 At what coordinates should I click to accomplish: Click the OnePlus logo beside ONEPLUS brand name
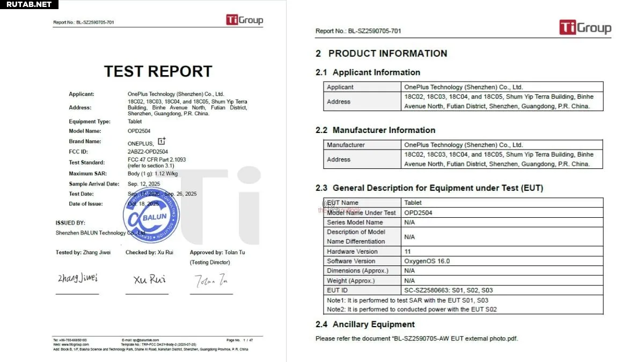click(x=162, y=142)
